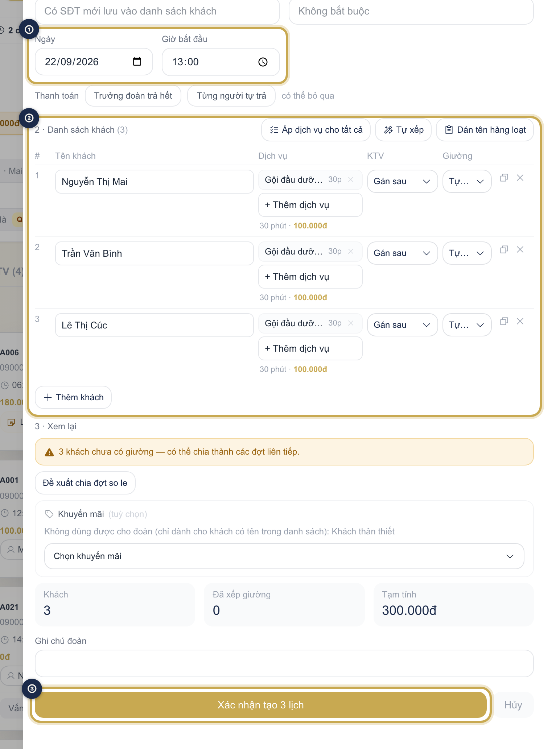Screen dimensions: 560x749
Task: Select Từng người tự trả payment option
Action: tap(231, 96)
